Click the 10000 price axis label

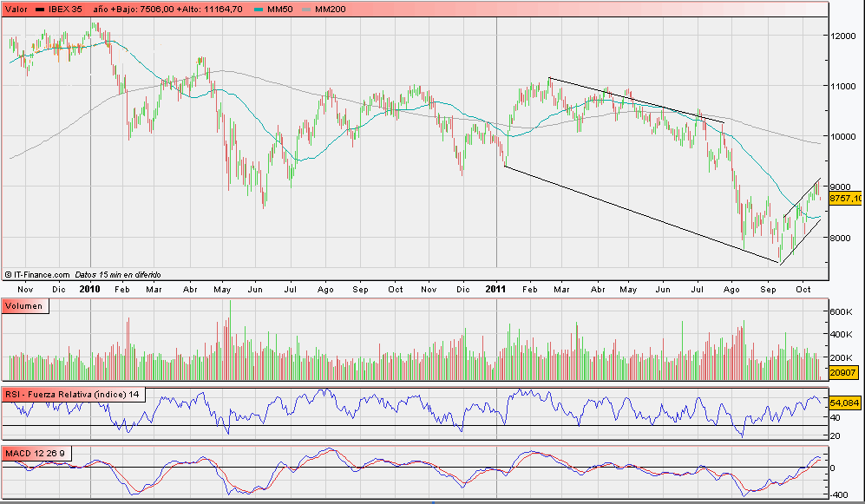point(843,137)
